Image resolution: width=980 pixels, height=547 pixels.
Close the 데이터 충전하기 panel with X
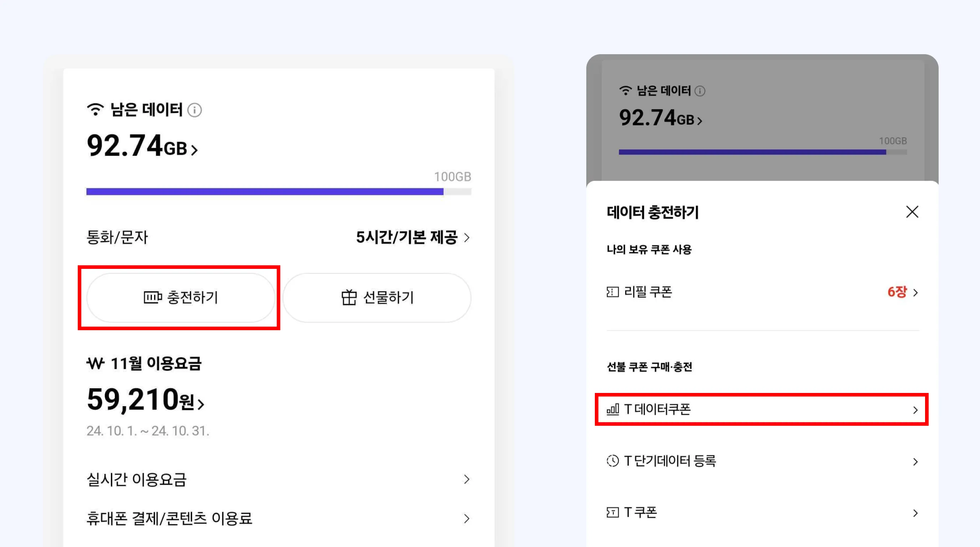(912, 212)
